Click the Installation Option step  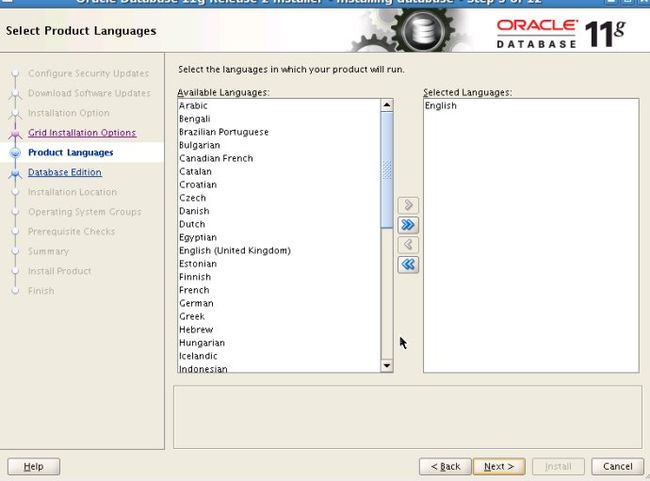69,113
